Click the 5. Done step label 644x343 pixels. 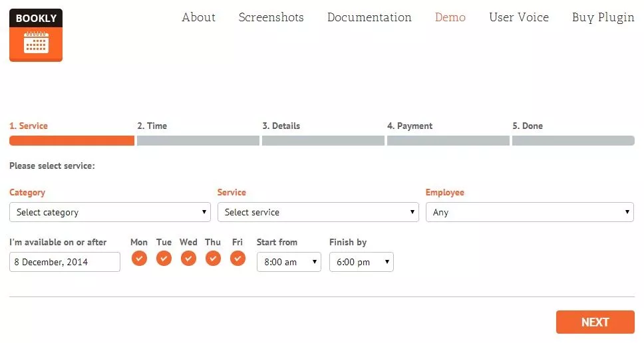pos(528,126)
